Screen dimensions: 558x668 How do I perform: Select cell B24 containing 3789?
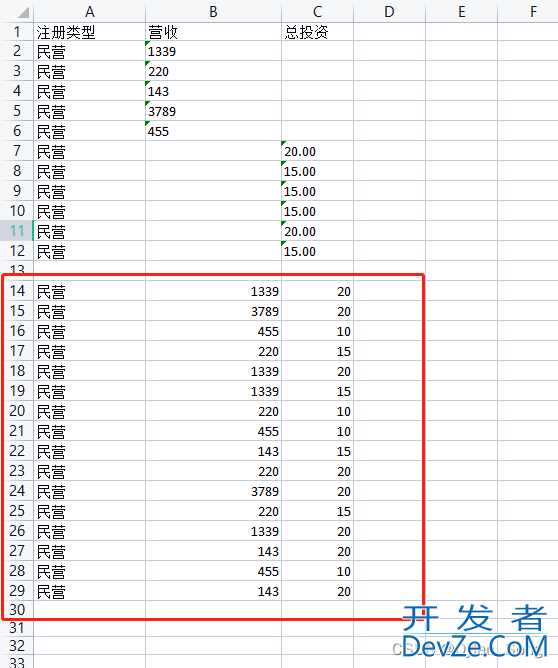tap(213, 491)
